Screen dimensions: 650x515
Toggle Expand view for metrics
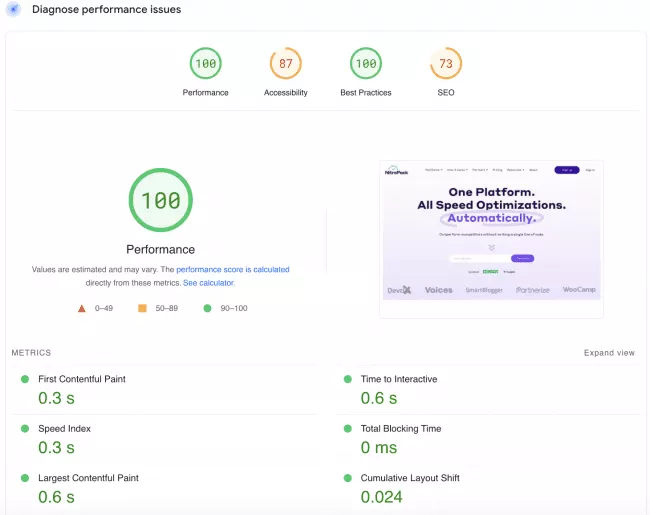pos(609,353)
